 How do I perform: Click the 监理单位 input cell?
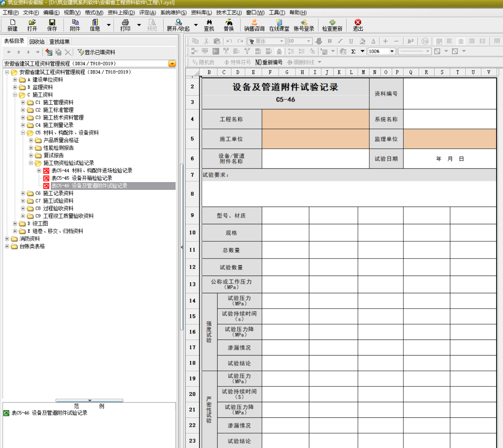[x=450, y=139]
